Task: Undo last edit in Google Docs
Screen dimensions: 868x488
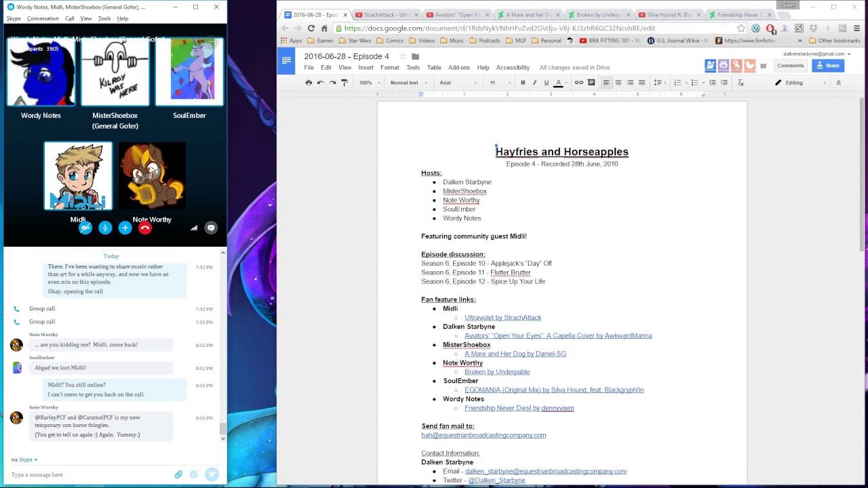Action: (321, 83)
